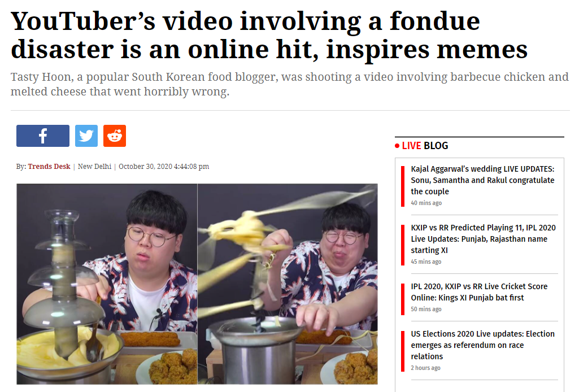Open IPL 2020 Live Cricket Score story
This screenshot has width=579, height=392.
tap(479, 292)
